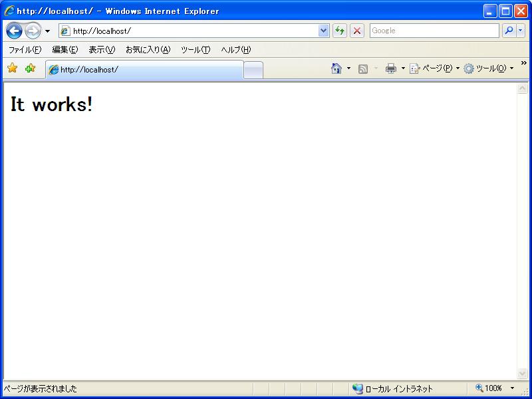This screenshot has width=532, height=399.
Task: Expand the address bar history dropdown
Action: (324, 31)
